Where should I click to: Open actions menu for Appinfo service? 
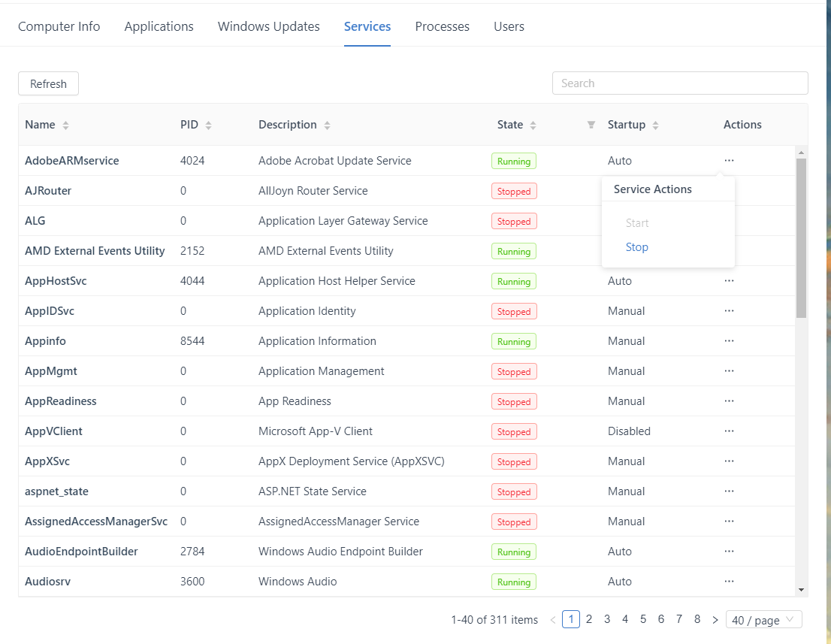pyautogui.click(x=729, y=340)
